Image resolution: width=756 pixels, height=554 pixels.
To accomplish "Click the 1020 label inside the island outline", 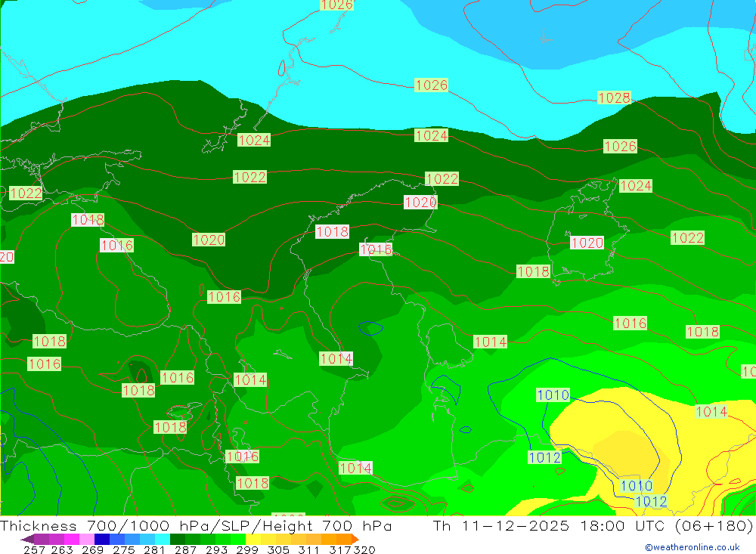I will pos(587,243).
